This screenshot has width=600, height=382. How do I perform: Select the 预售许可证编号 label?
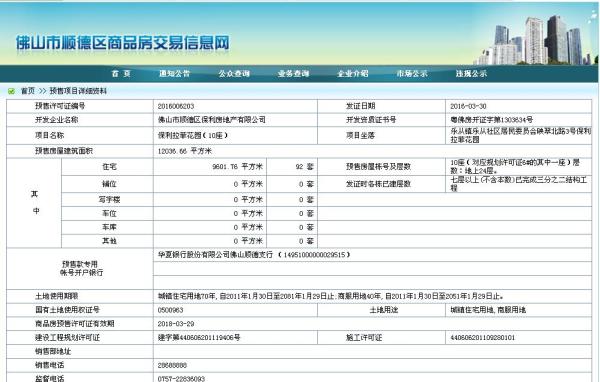[x=60, y=106]
